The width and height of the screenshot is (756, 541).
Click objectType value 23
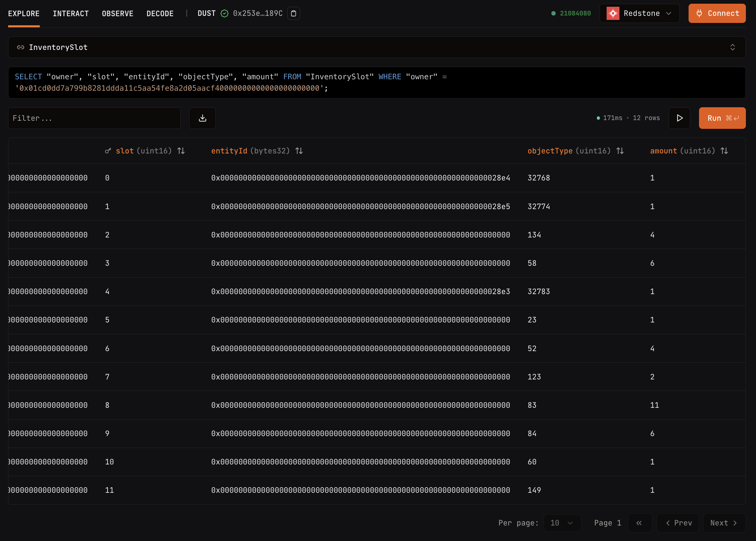(532, 320)
